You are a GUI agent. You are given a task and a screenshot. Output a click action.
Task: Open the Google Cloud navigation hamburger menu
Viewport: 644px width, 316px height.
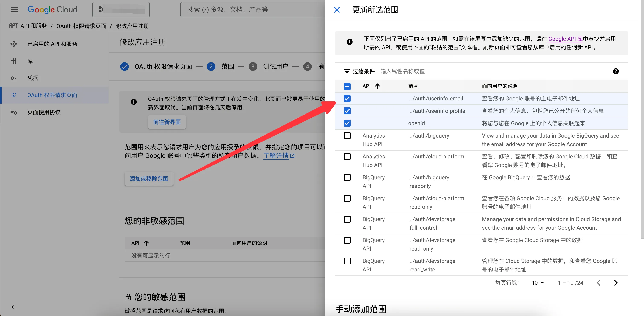pos(15,10)
